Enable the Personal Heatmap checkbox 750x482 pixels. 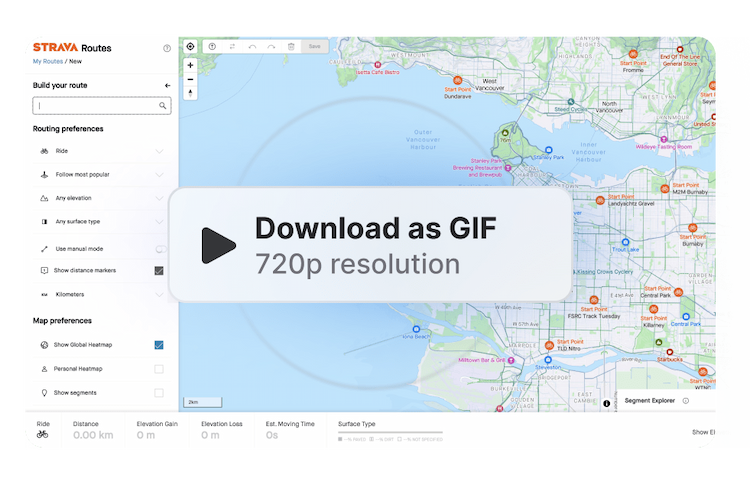(159, 369)
